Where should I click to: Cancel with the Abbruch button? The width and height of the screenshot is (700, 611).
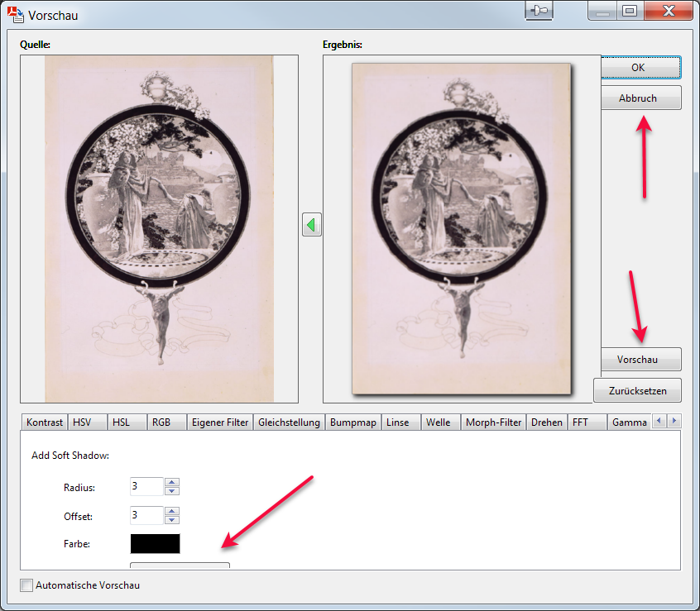point(640,98)
